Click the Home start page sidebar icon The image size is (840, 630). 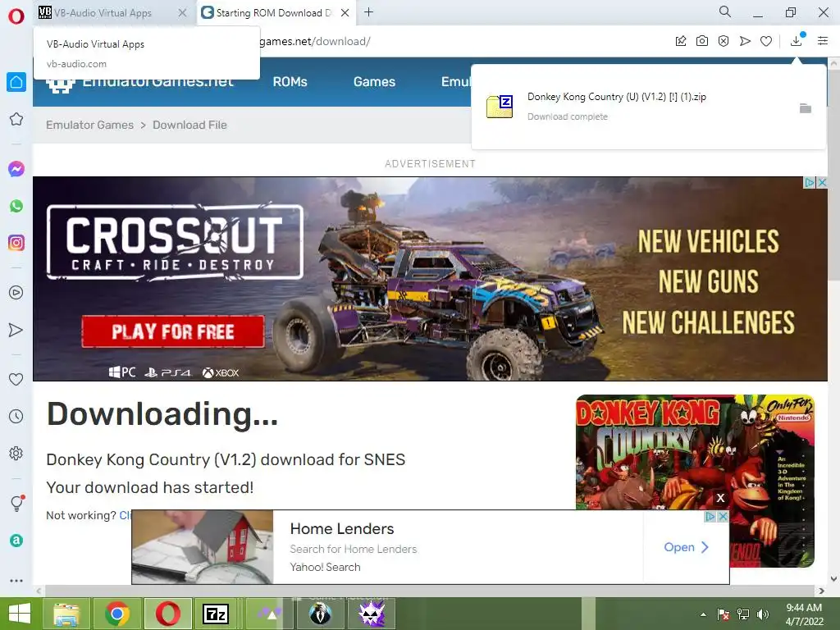[x=16, y=82]
